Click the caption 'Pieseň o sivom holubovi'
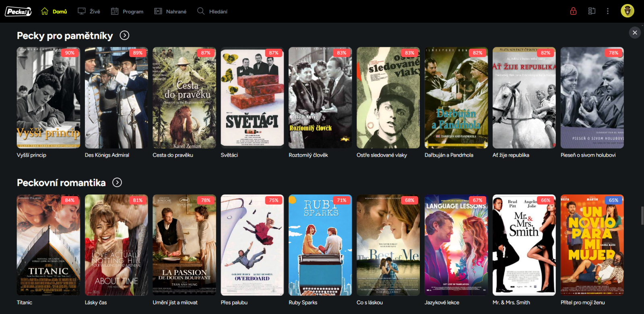Image resolution: width=644 pixels, height=314 pixels. [x=588, y=155]
